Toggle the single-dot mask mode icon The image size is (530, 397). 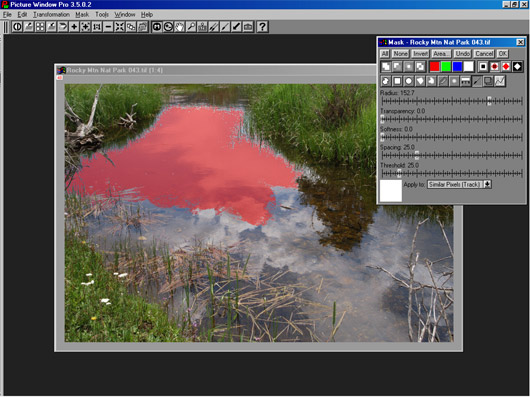(x=408, y=67)
